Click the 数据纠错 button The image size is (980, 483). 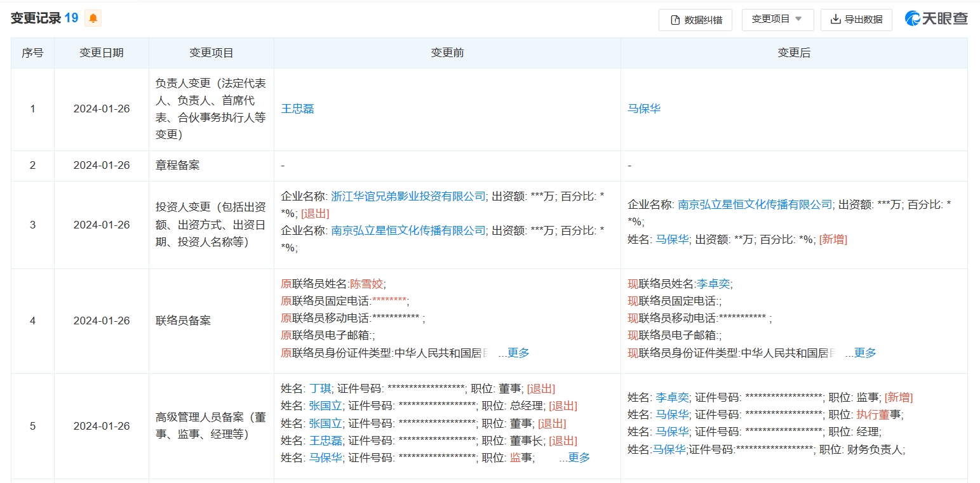[695, 20]
